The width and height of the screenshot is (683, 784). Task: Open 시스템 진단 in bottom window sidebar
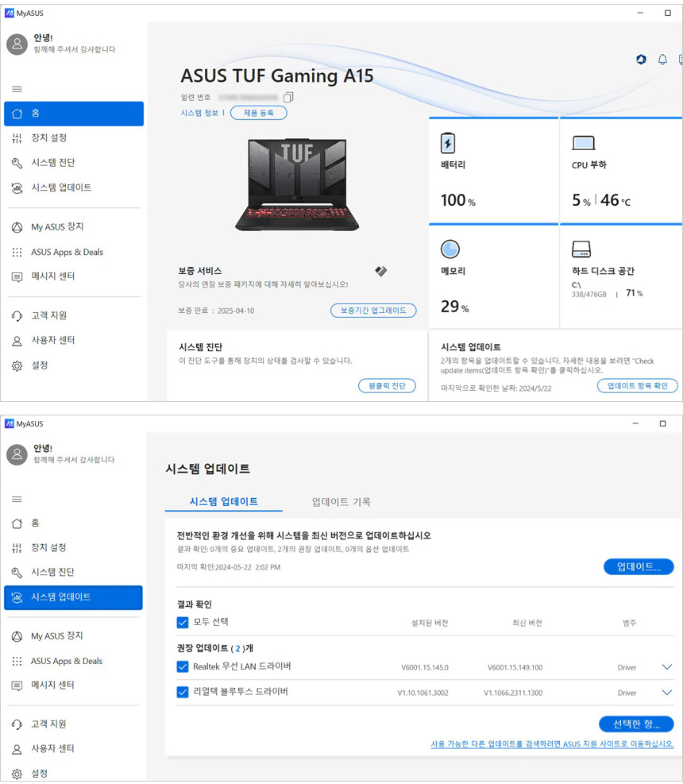pyautogui.click(x=74, y=572)
